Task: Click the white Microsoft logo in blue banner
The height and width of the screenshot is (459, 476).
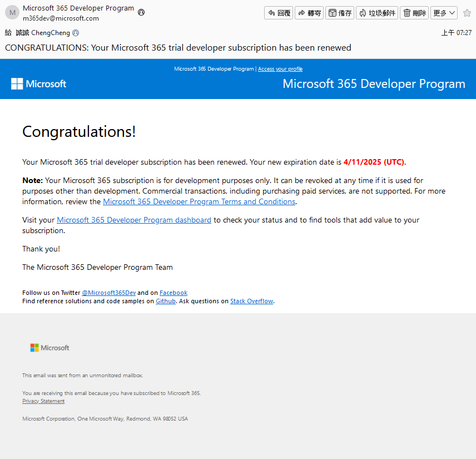Action: (x=38, y=84)
